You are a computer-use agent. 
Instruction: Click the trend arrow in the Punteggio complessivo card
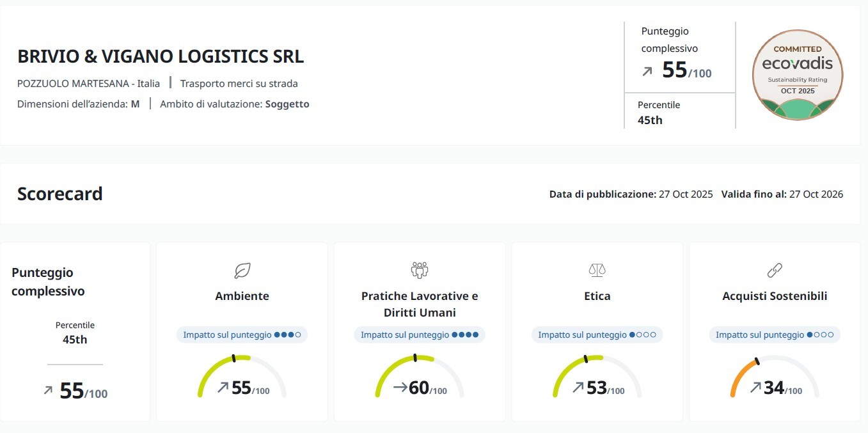[x=48, y=390]
